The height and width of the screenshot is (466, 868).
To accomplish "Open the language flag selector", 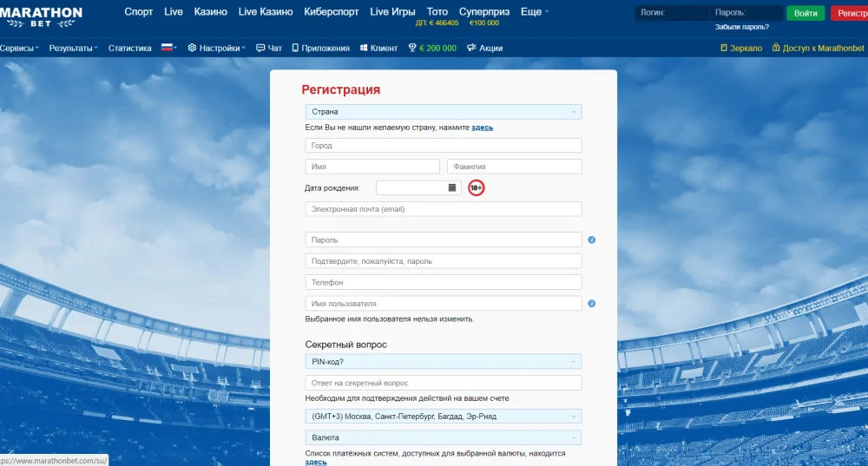I will [x=168, y=49].
